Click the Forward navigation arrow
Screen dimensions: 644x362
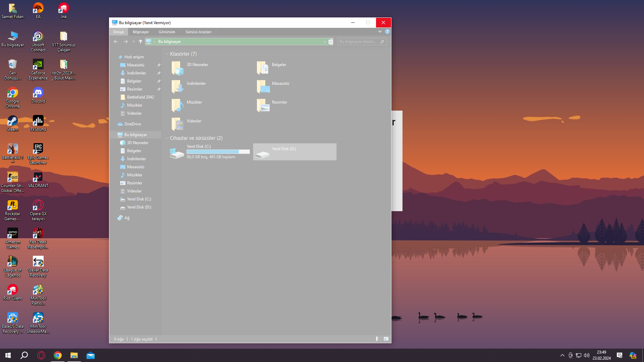point(126,42)
